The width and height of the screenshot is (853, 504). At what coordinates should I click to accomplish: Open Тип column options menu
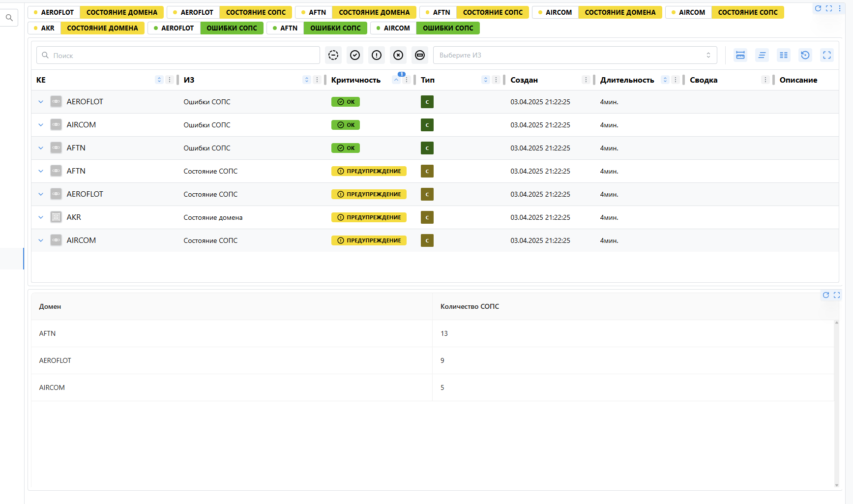[x=496, y=80]
